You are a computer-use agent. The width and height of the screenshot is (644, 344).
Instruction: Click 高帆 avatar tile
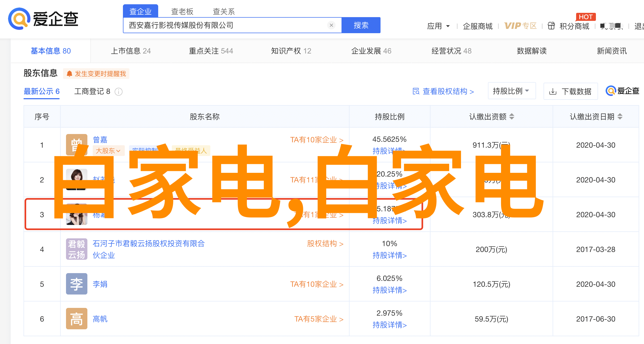point(77,319)
